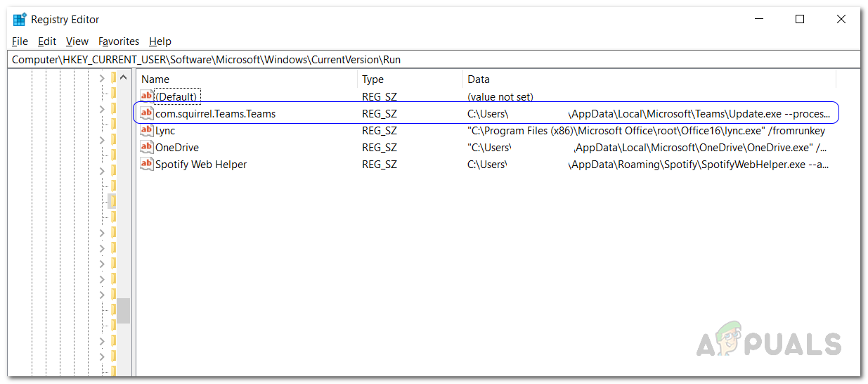Select the Spotify Web Helper value icon
Image resolution: width=868 pixels, height=384 pixels.
[x=146, y=165]
